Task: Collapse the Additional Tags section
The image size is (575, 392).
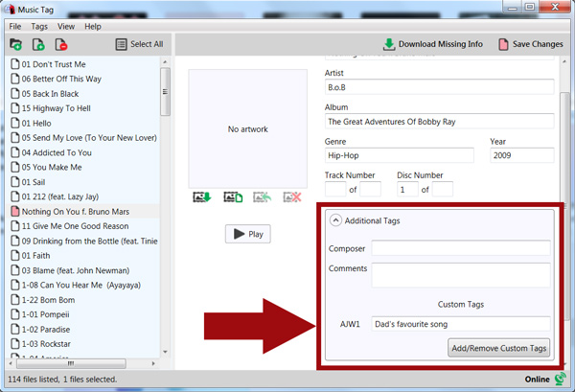Action: 335,220
